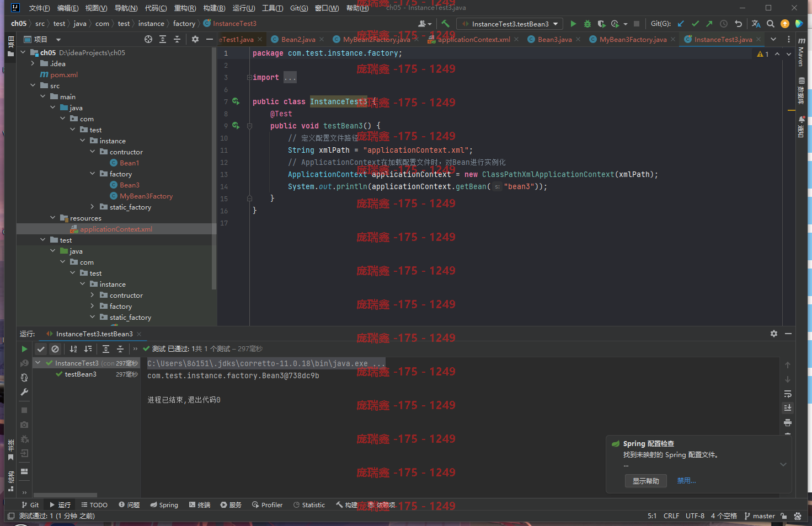The width and height of the screenshot is (812, 526).
Task: Open the 终端 tool window
Action: pyautogui.click(x=200, y=504)
